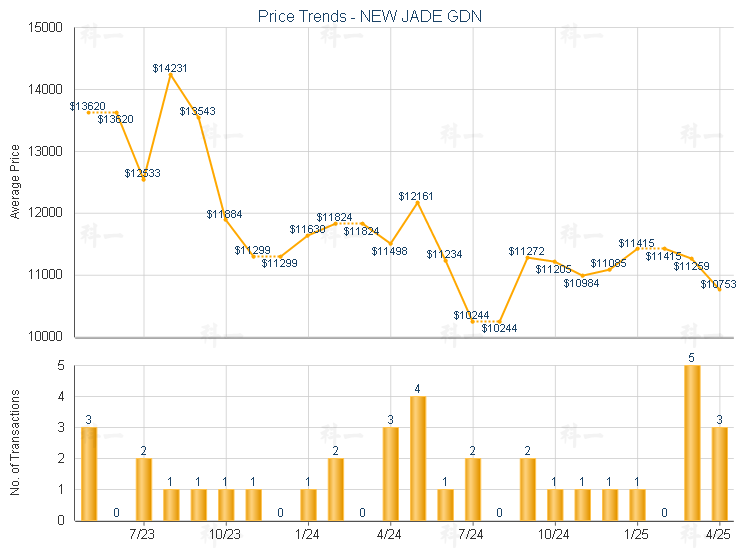The height and width of the screenshot is (550, 740).
Task: Select the bar with 2 transactions at 7/23
Action: [x=143, y=490]
